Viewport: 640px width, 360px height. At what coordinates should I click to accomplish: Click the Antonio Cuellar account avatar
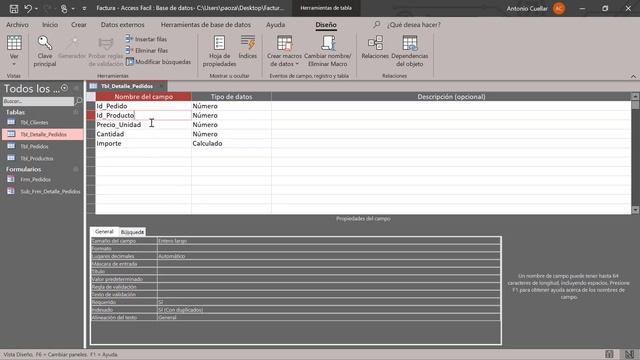(x=559, y=9)
